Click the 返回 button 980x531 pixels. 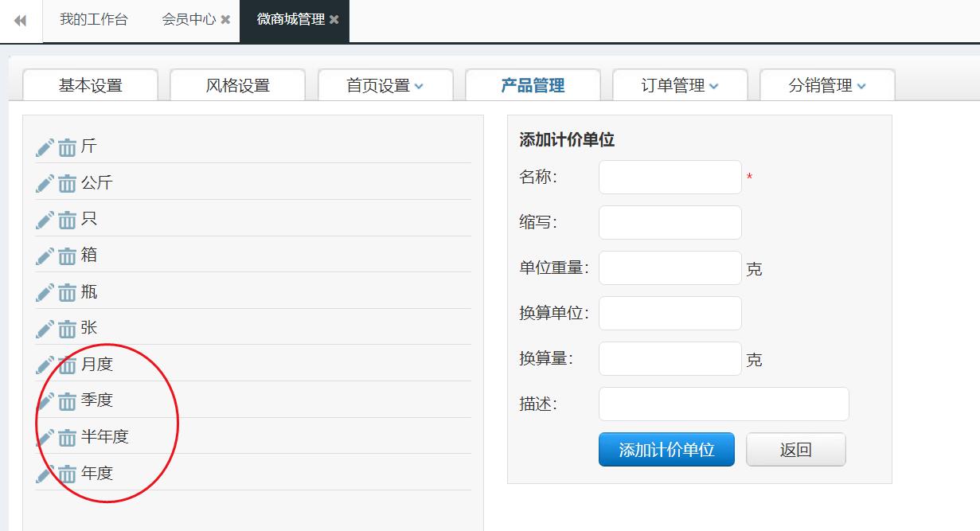click(x=796, y=450)
